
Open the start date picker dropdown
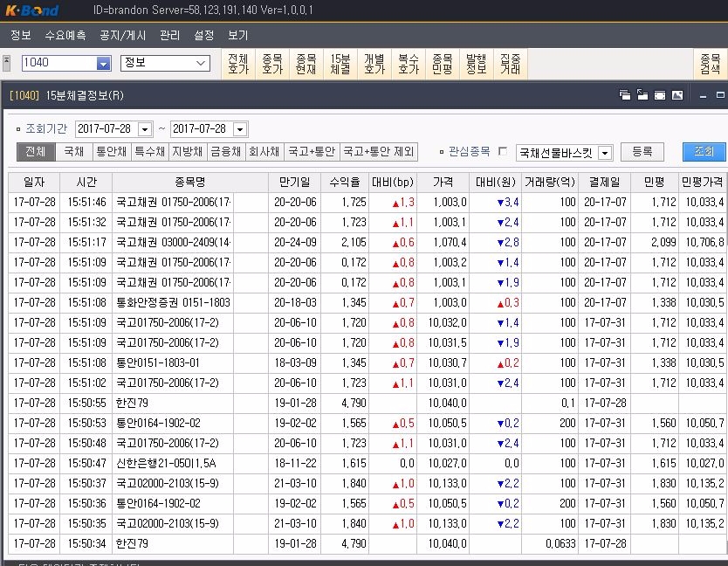[145, 129]
